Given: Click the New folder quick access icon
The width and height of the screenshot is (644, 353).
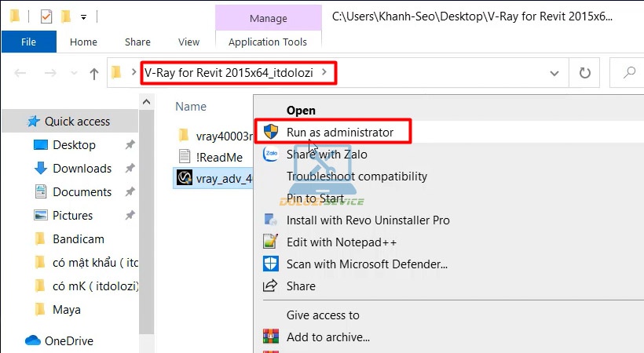Looking at the screenshot, I should [65, 16].
